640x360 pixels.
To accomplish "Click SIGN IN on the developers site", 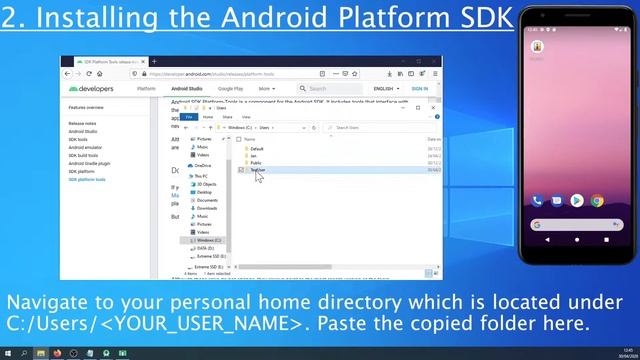I will point(420,89).
